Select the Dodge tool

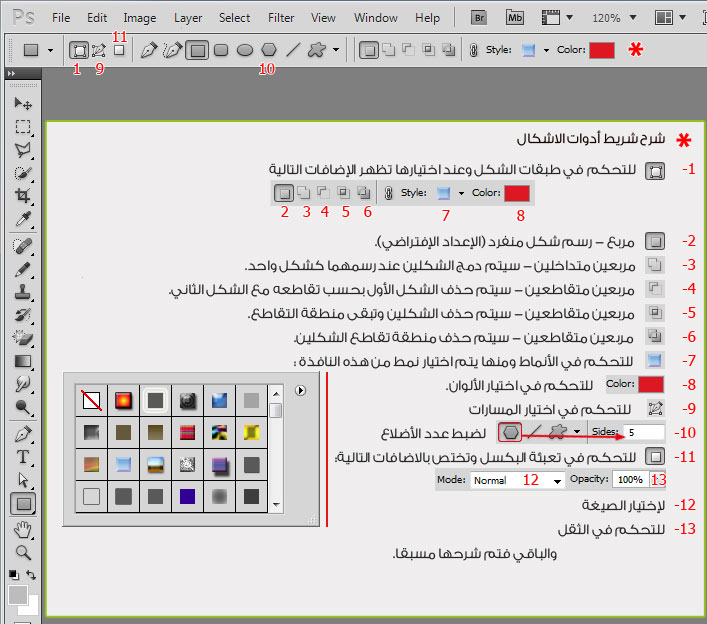(23, 407)
